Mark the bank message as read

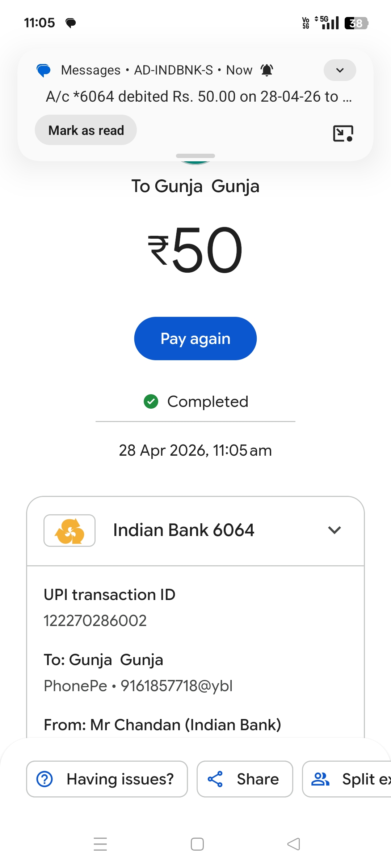[86, 130]
